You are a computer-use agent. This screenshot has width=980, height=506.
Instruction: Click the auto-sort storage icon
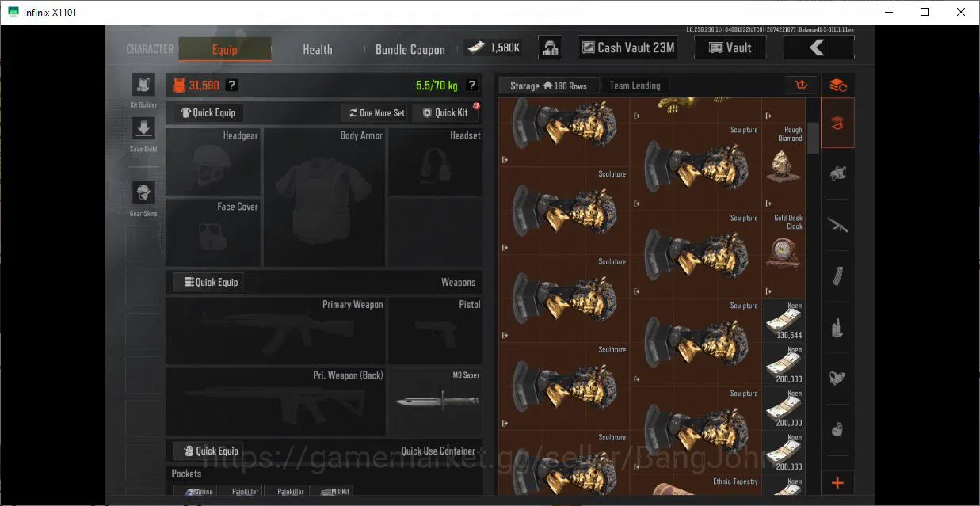click(x=801, y=86)
